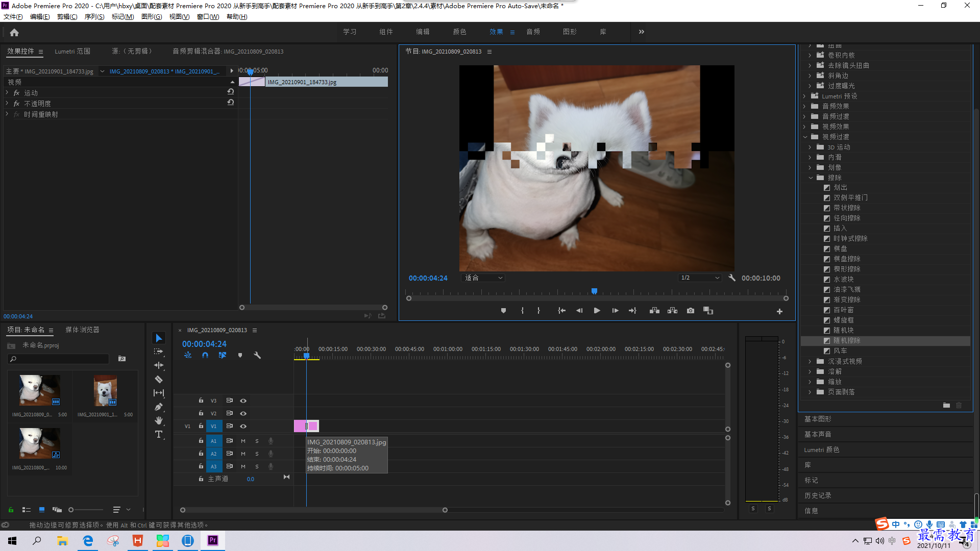980x551 pixels.
Task: Click the Extract button
Action: click(672, 311)
